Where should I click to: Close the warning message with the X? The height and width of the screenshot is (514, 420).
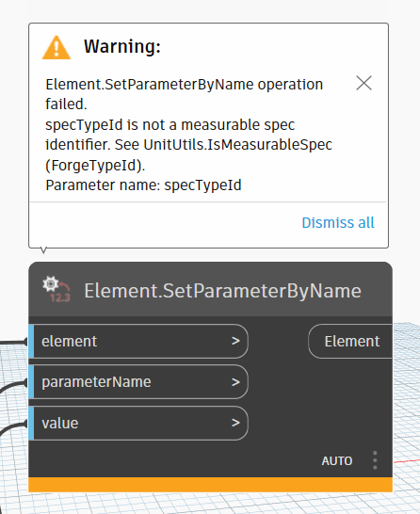tap(363, 83)
